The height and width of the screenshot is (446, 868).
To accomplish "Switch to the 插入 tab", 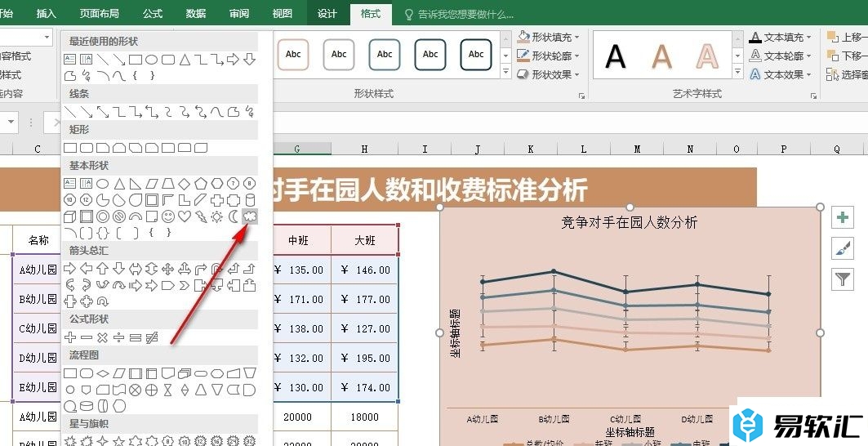I will click(46, 13).
